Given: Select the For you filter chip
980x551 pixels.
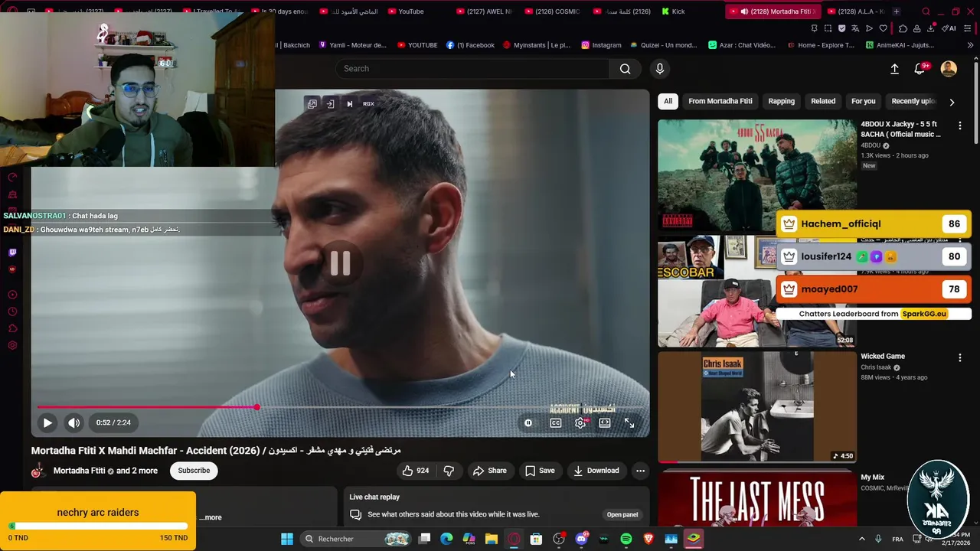Looking at the screenshot, I should (863, 101).
